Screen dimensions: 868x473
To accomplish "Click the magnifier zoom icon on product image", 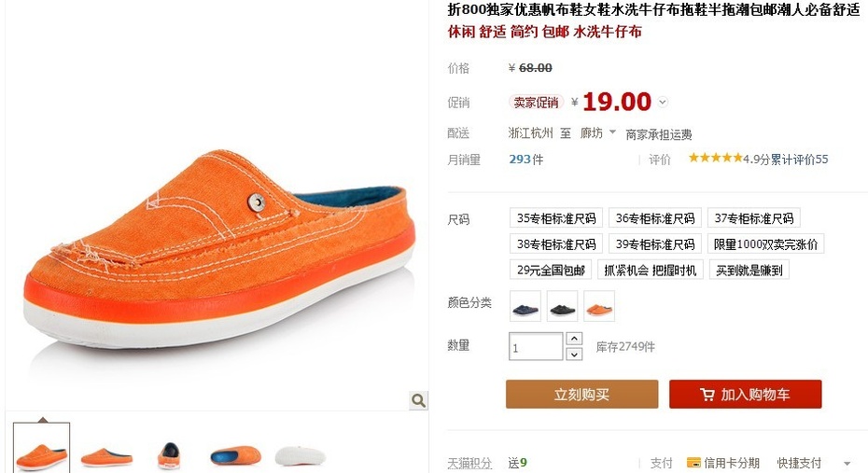I will [x=418, y=400].
